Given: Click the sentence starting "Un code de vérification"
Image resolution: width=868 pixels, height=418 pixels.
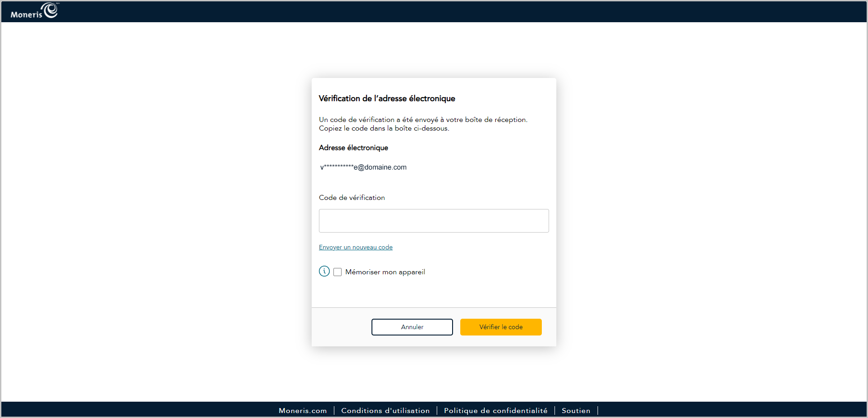Looking at the screenshot, I should [x=423, y=120].
